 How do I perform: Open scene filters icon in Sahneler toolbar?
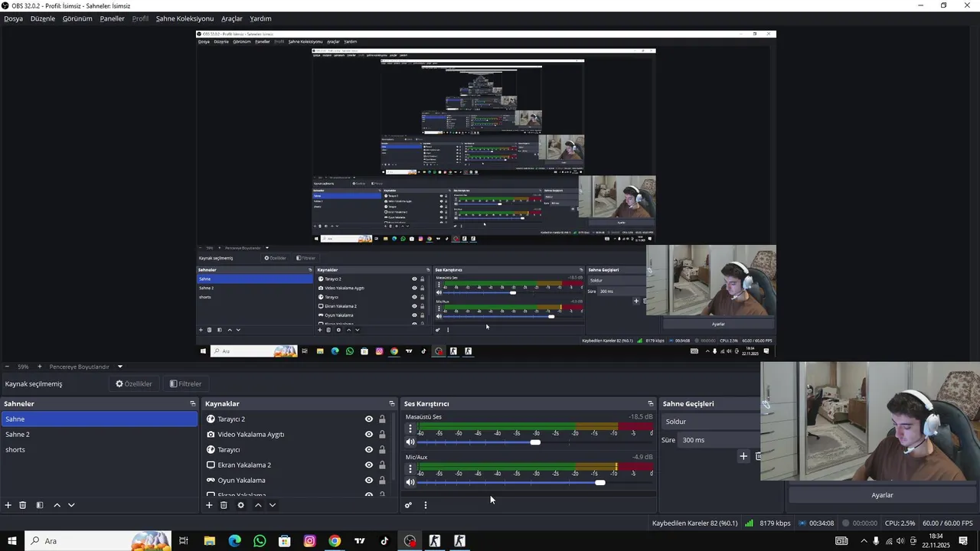tap(40, 505)
